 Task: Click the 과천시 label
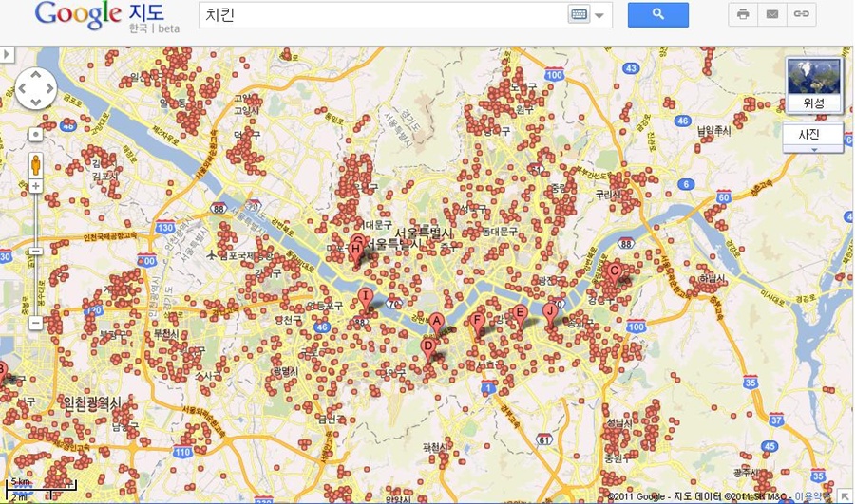coord(435,447)
